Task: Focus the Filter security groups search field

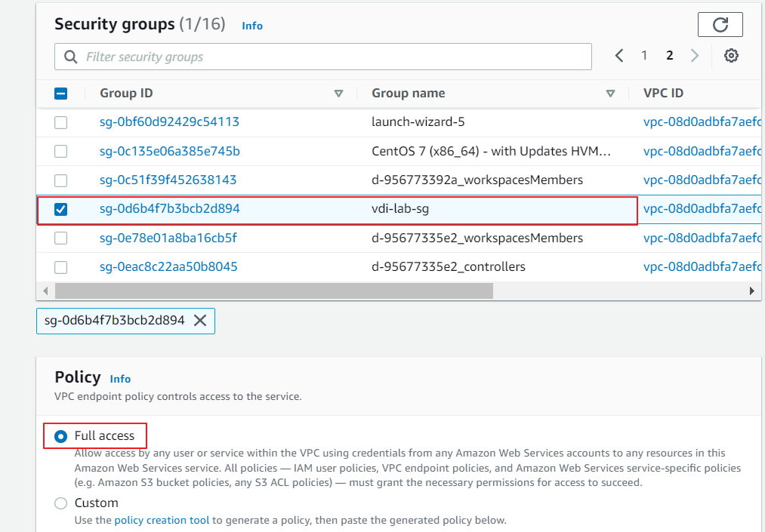Action: tap(323, 57)
